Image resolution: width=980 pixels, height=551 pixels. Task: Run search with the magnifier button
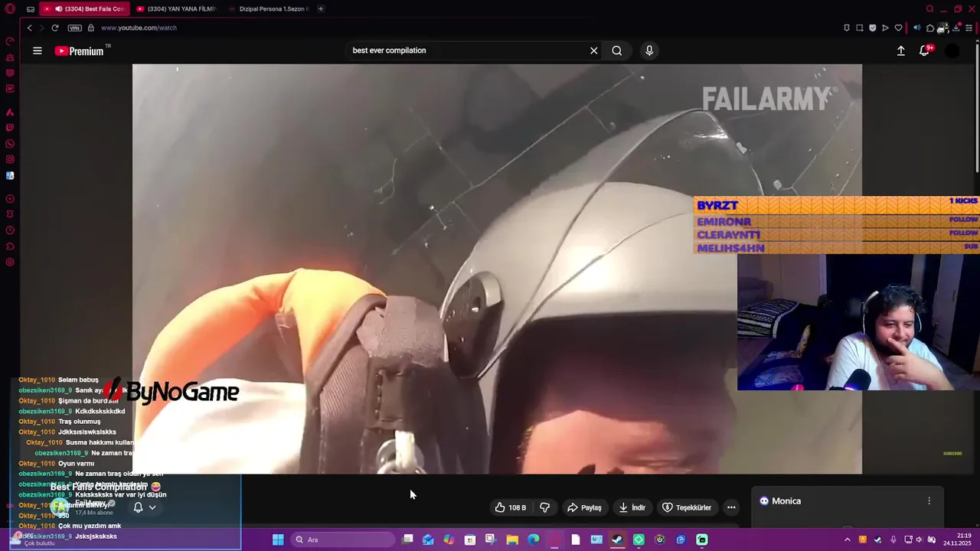[617, 51]
